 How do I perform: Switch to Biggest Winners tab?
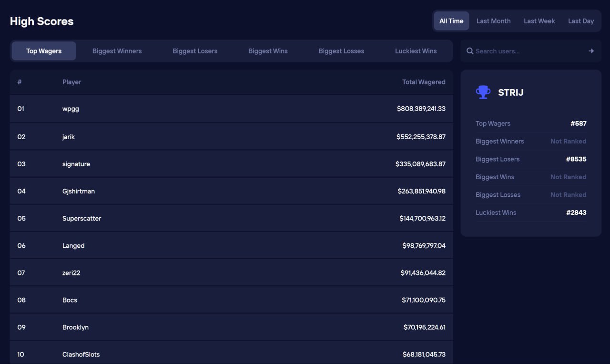point(117,51)
